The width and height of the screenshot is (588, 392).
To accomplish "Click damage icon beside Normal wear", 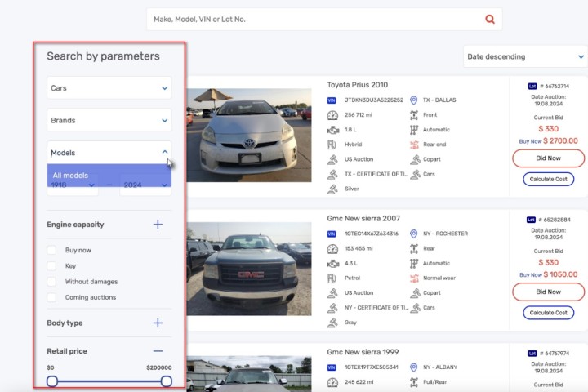I will [414, 278].
